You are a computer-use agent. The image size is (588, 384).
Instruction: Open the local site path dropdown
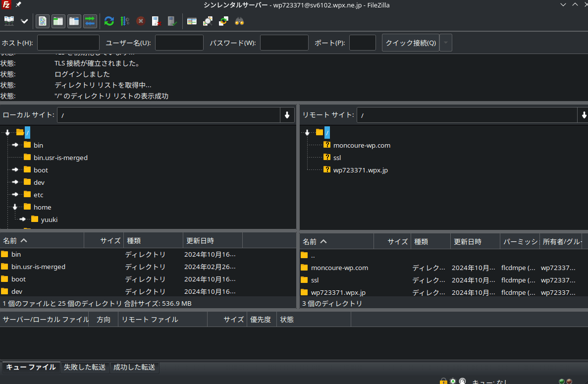coord(287,115)
